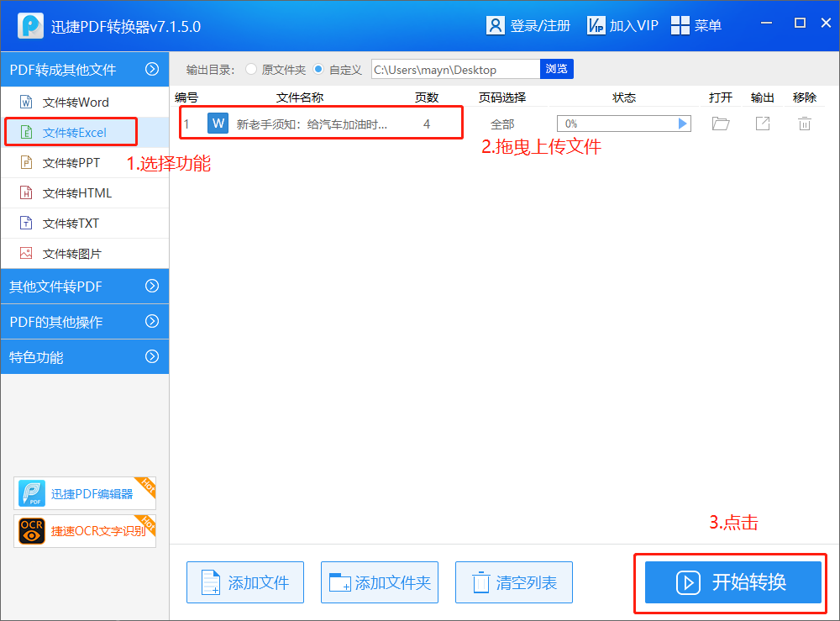Click the picture icon beside 文件转图片
Viewport: 840px width, 621px height.
(26, 253)
